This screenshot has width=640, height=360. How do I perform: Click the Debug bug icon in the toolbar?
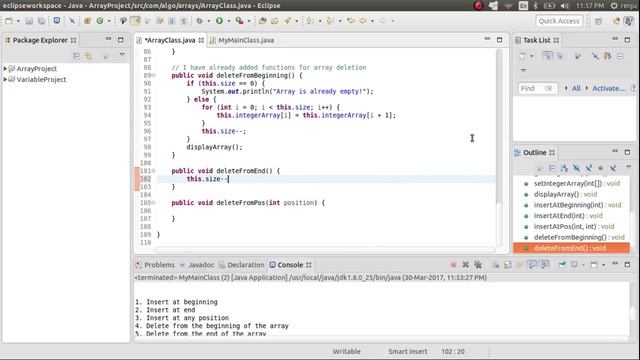pos(200,21)
